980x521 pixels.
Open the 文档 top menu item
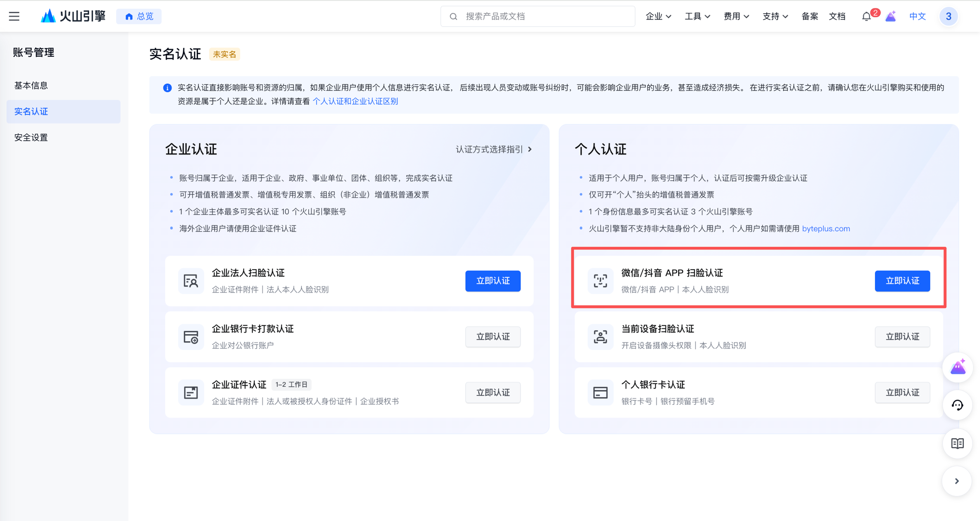pos(837,16)
